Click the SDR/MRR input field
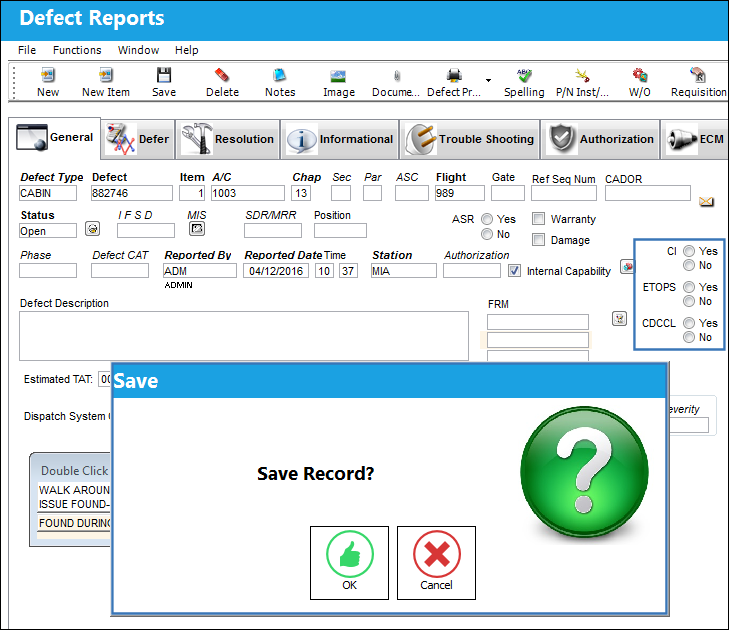Image resolution: width=729 pixels, height=630 pixels. (x=273, y=231)
